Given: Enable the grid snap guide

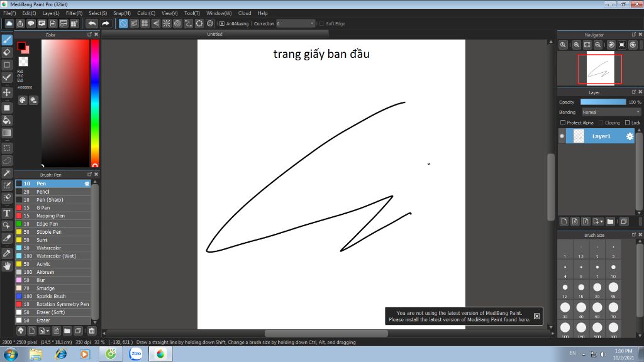Looking at the screenshot, I should point(145,24).
